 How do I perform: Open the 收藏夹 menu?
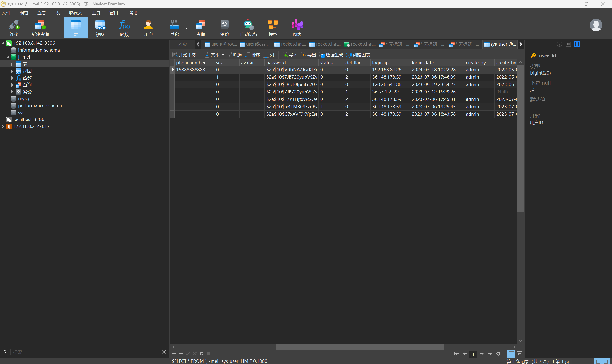[75, 13]
